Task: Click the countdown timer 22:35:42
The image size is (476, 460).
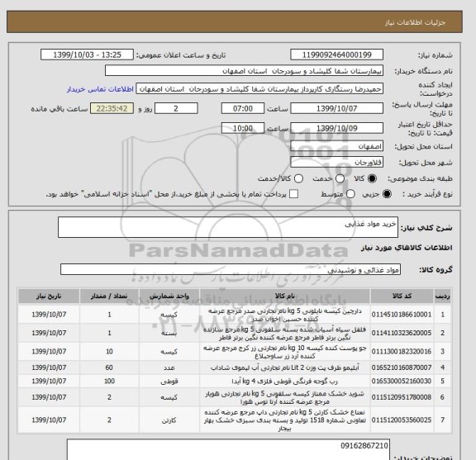Action: (112, 109)
